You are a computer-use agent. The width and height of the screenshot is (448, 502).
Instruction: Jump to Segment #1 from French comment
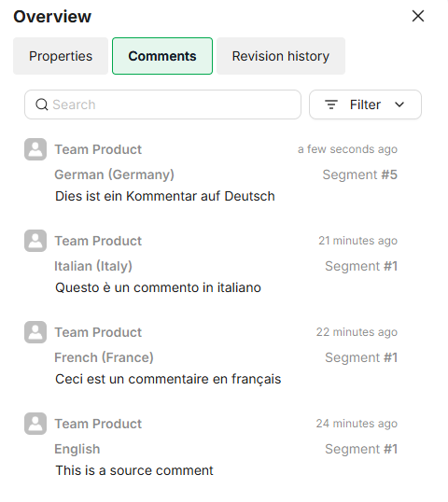click(361, 357)
